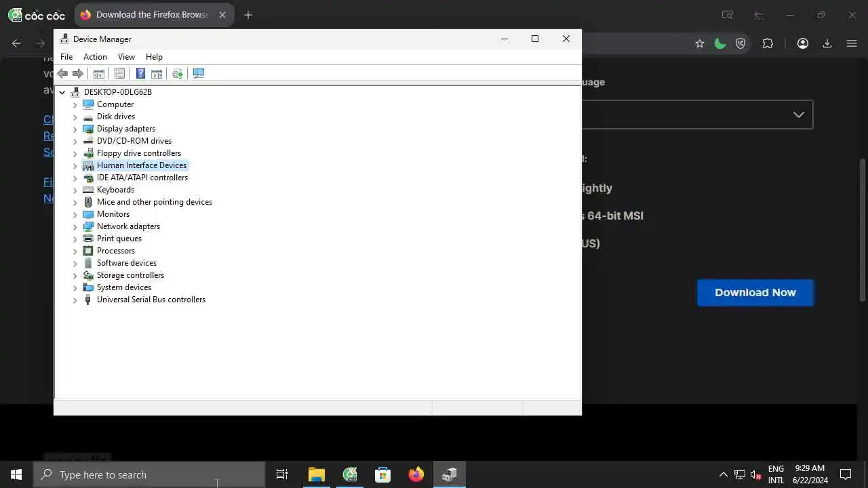This screenshot has width=868, height=488.
Task: Open the notification center icon
Action: 846,474
